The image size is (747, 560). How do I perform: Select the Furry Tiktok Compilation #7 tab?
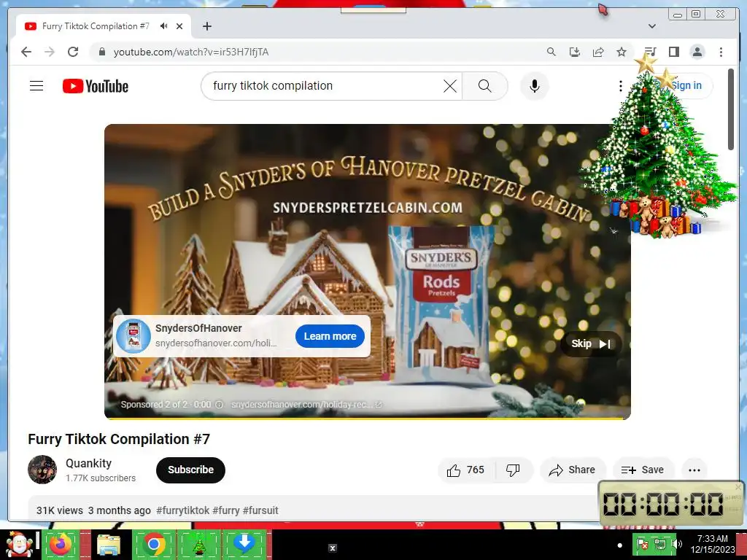coord(96,26)
